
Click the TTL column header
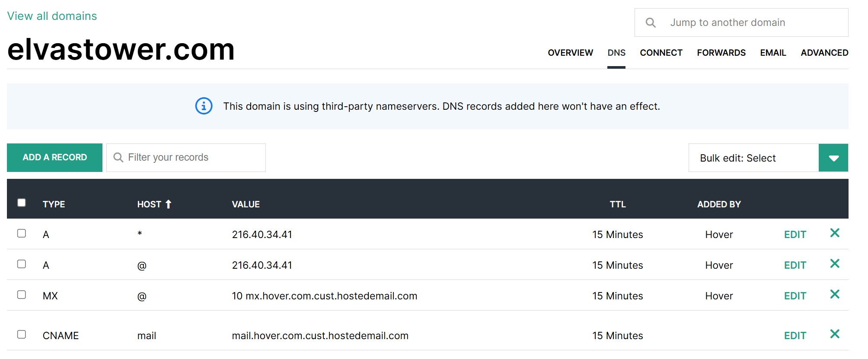618,204
